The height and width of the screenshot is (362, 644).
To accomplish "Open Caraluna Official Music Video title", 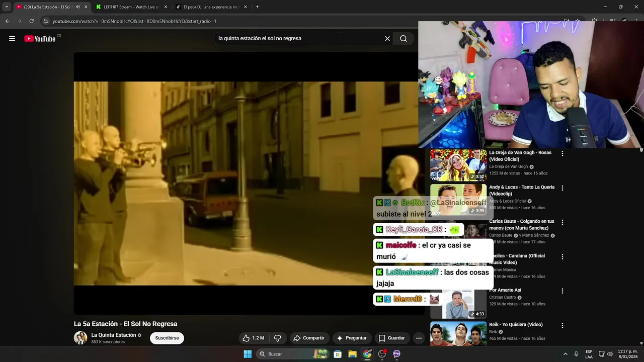I will 518,259.
